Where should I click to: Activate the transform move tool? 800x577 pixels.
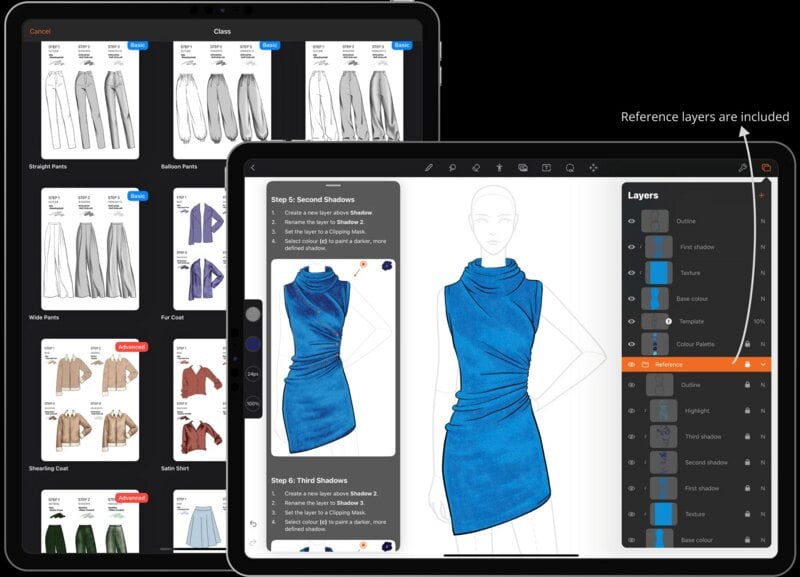(594, 168)
